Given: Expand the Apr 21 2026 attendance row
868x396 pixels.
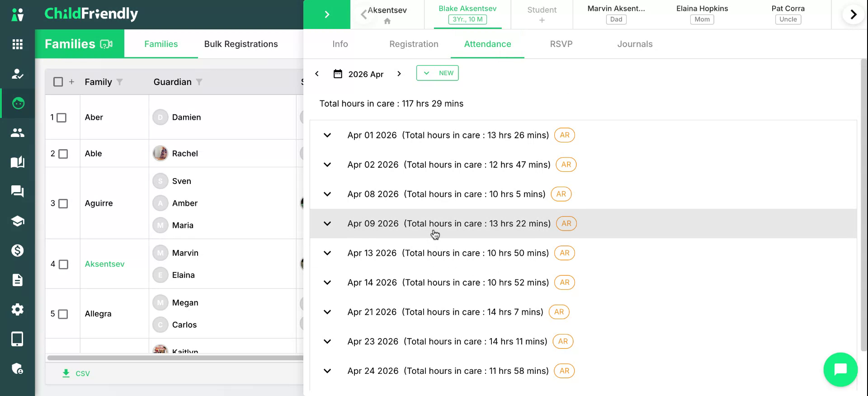Looking at the screenshot, I should point(327,312).
